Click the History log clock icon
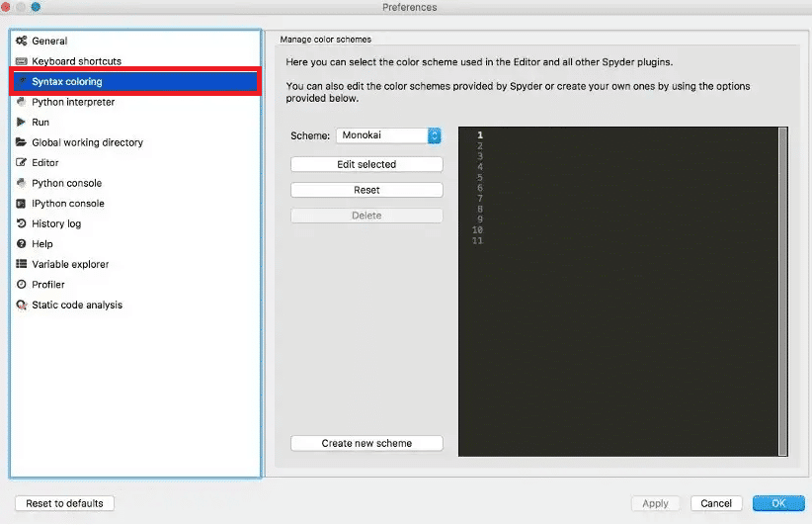Image resolution: width=812 pixels, height=525 pixels. coord(21,223)
